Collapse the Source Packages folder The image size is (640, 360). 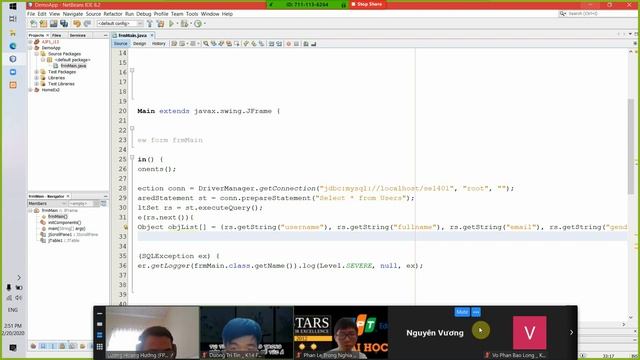(x=37, y=54)
